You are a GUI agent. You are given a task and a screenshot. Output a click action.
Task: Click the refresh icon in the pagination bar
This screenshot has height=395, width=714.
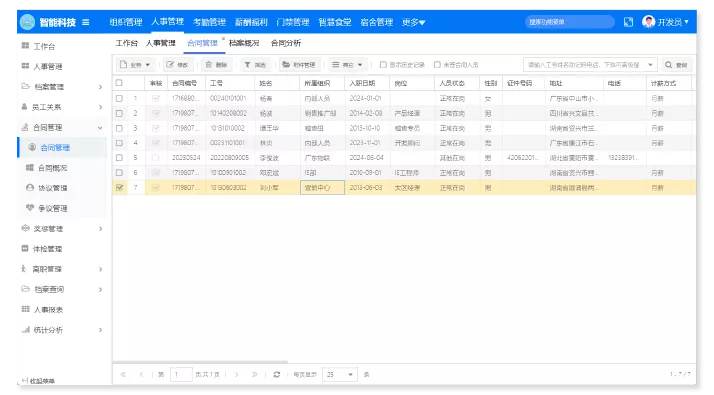point(276,374)
